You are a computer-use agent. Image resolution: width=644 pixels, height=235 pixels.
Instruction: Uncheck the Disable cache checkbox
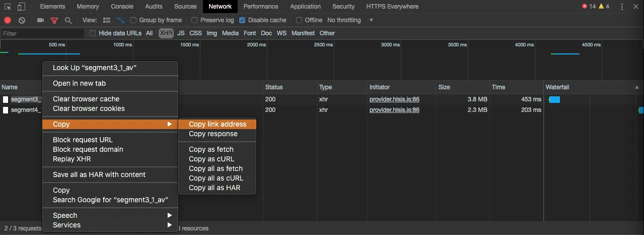242,20
